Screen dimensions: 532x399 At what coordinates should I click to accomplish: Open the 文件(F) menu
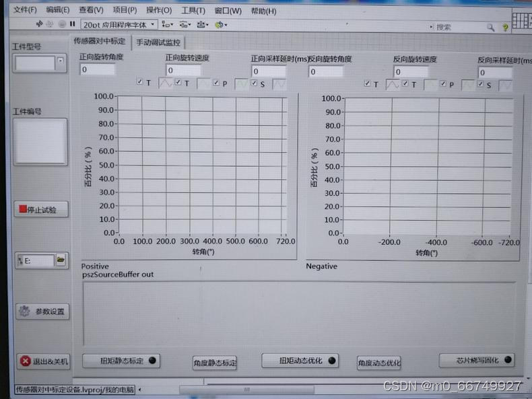click(x=25, y=10)
